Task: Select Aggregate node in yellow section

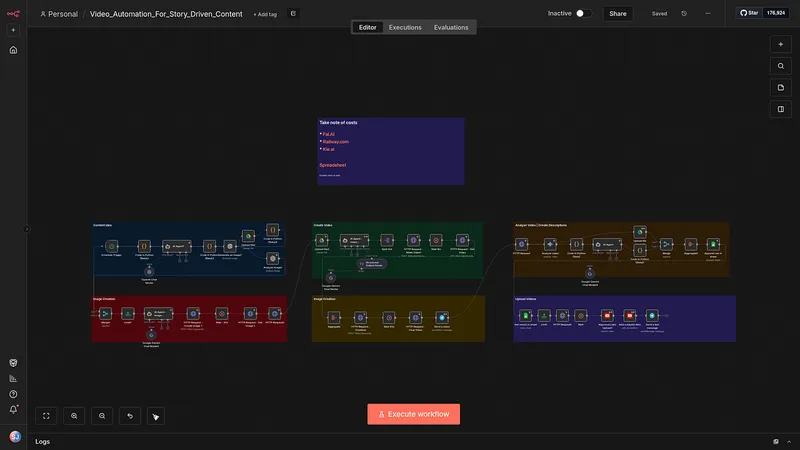Action: 334,317
